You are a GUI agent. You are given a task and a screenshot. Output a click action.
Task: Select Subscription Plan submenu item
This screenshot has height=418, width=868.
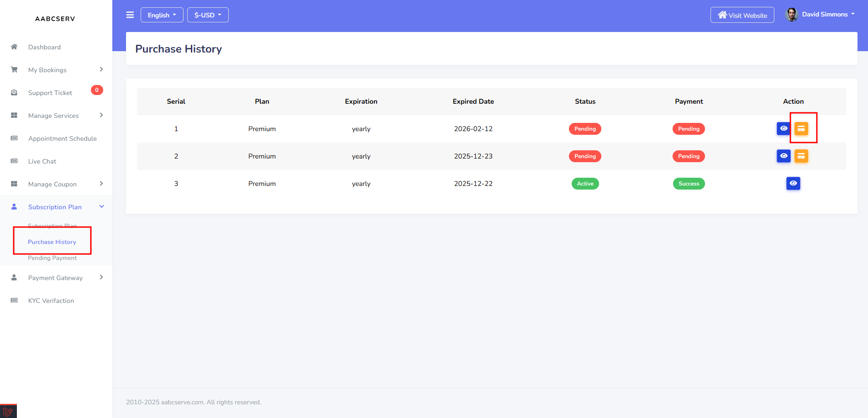(x=52, y=226)
